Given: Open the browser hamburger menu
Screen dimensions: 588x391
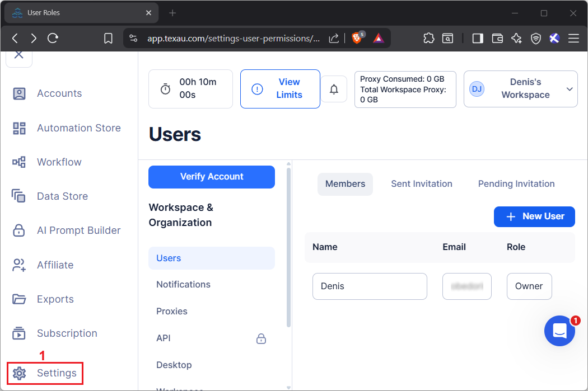Looking at the screenshot, I should 573,38.
